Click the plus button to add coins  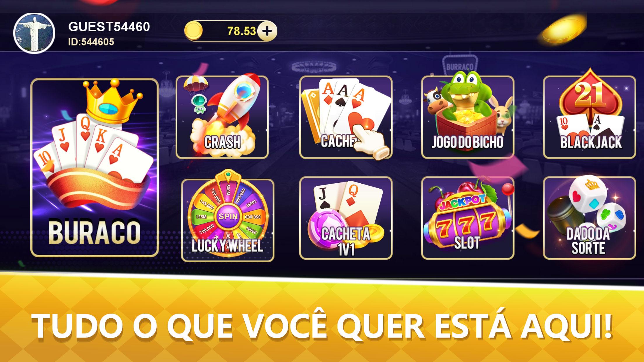267,31
